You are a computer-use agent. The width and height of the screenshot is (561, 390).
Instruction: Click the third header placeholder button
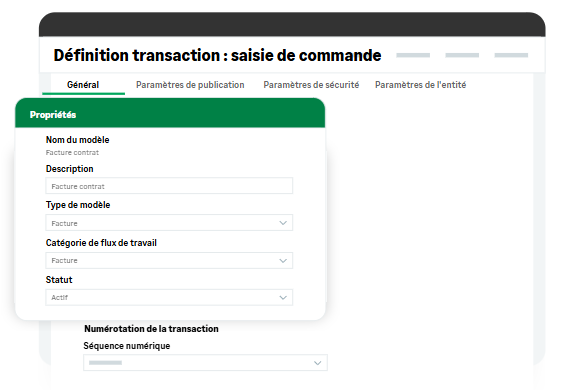[511, 55]
